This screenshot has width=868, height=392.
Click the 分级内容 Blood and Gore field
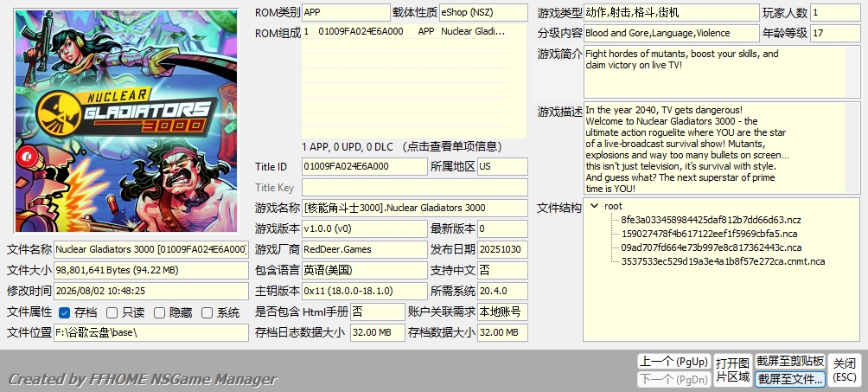672,33
